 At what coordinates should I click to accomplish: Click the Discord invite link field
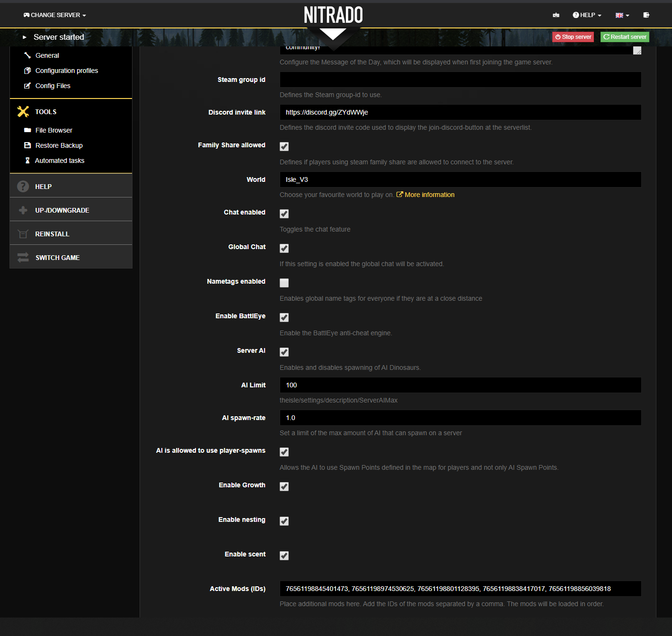[x=460, y=112]
